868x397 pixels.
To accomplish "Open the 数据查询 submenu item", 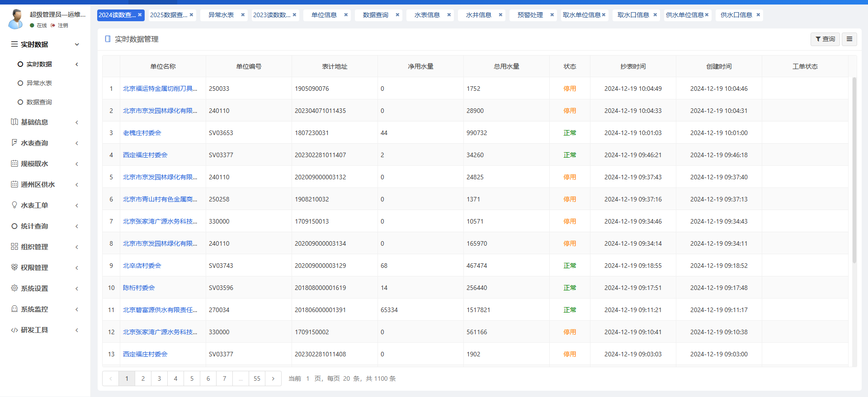I will 39,102.
